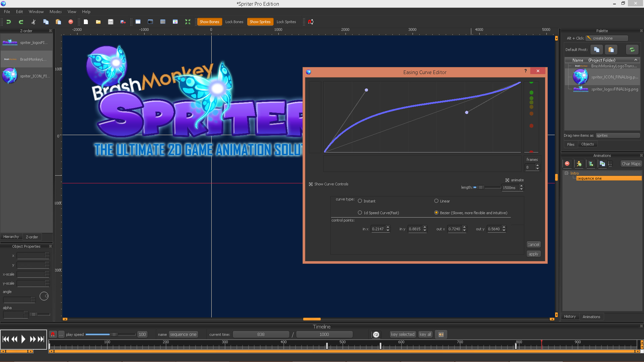The height and width of the screenshot is (362, 644).
Task: Click the copy animation icon in Animations panel
Action: (602, 164)
